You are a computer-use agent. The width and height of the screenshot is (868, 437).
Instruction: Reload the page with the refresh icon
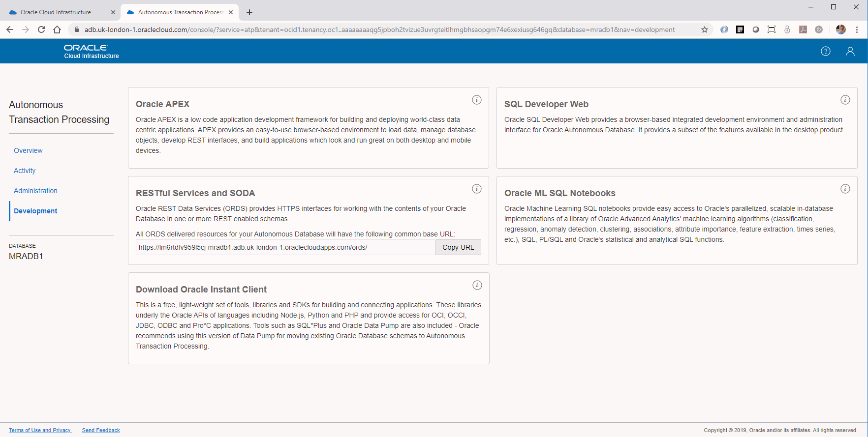(x=41, y=29)
